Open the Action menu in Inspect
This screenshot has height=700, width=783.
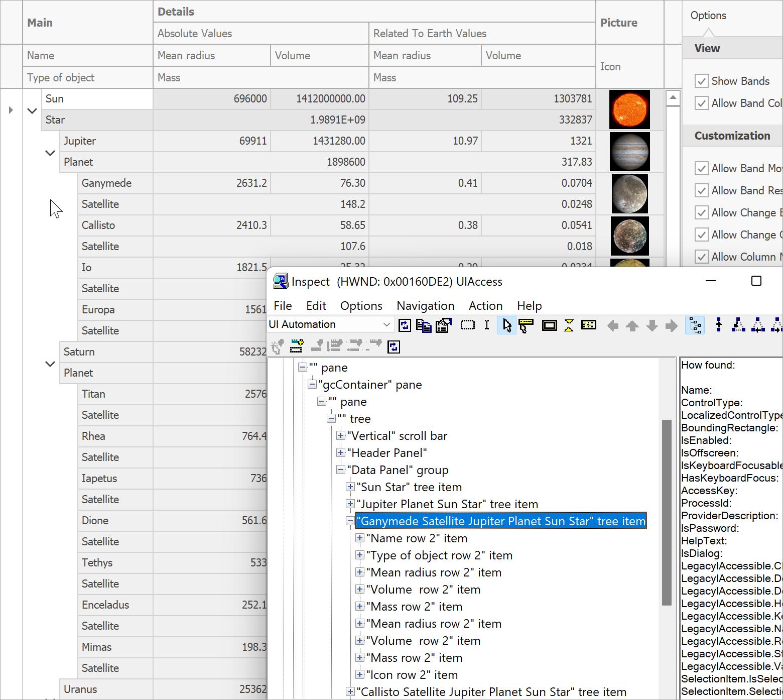coord(485,306)
